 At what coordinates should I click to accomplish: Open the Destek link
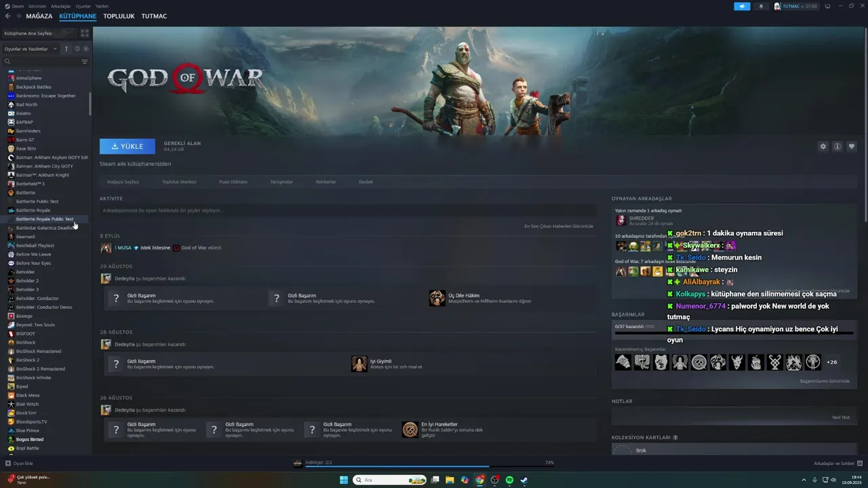[366, 182]
